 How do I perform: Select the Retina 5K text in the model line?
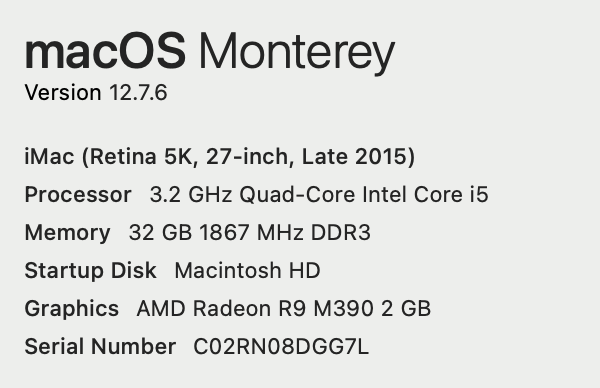coord(141,157)
